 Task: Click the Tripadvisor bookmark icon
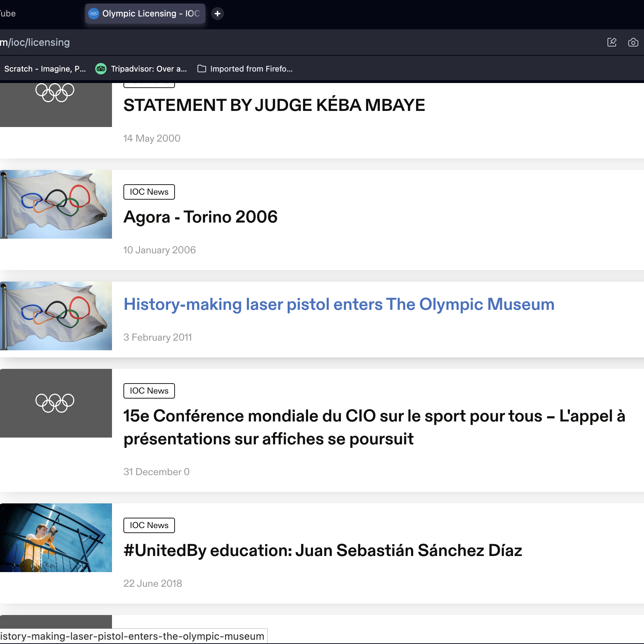click(x=101, y=69)
